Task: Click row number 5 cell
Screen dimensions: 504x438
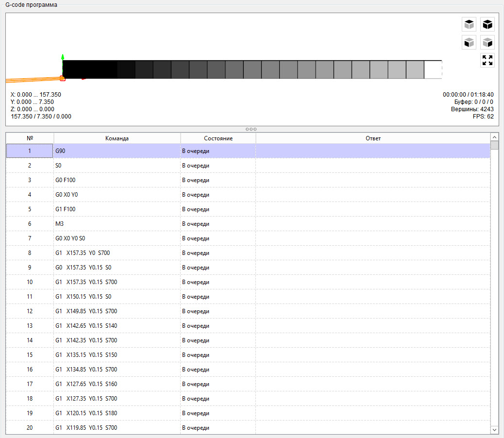Action: 30,209
